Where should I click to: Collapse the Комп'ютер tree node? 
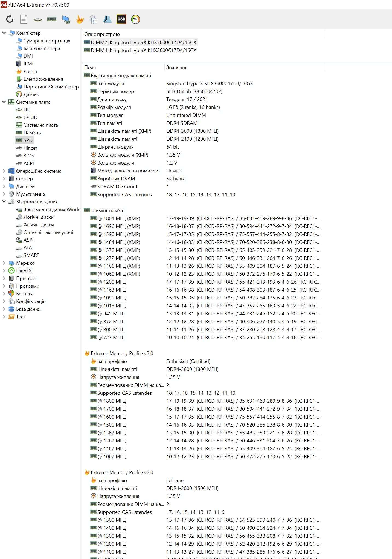tap(4, 33)
